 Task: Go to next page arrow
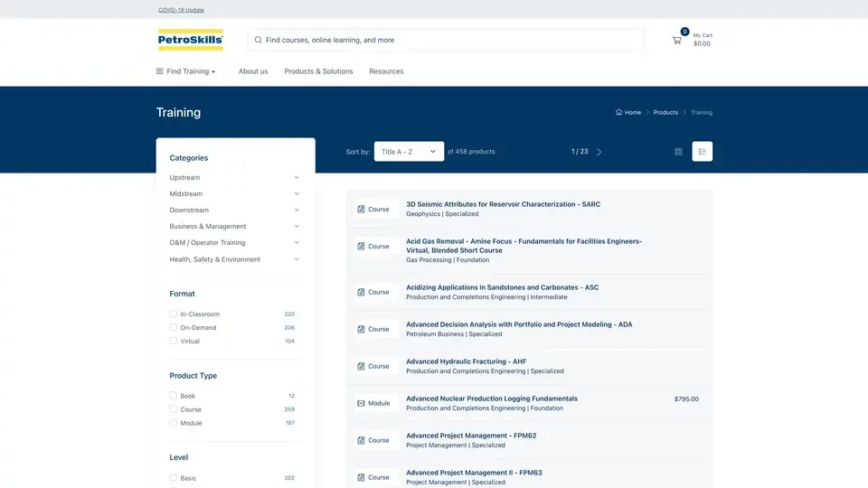click(599, 152)
